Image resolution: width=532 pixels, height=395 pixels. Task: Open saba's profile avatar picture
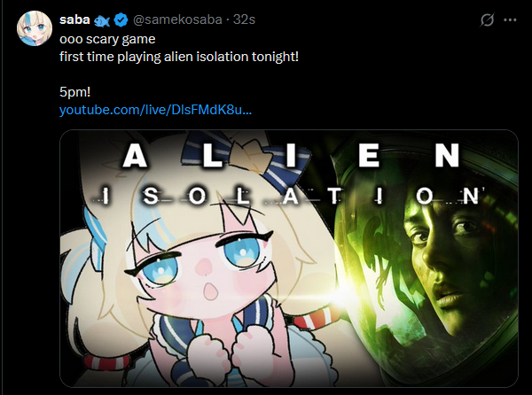click(35, 28)
